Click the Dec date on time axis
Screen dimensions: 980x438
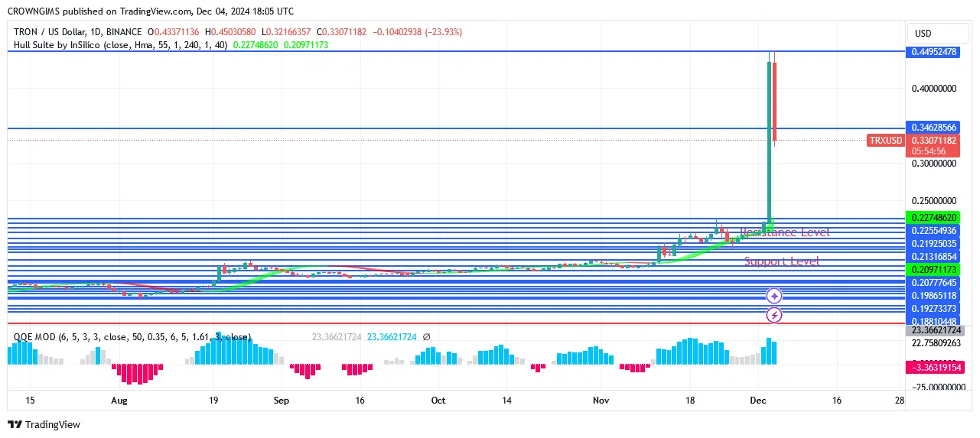758,400
